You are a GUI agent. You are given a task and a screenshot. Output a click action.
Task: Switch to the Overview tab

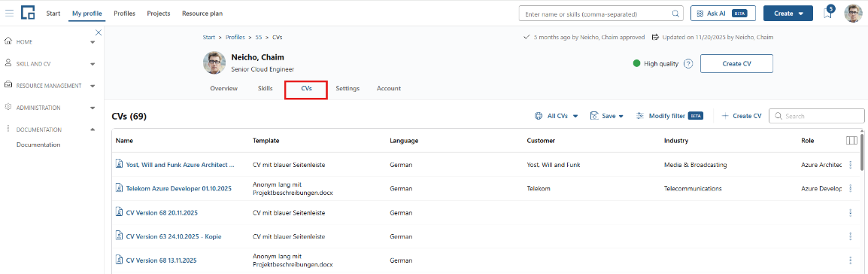223,89
